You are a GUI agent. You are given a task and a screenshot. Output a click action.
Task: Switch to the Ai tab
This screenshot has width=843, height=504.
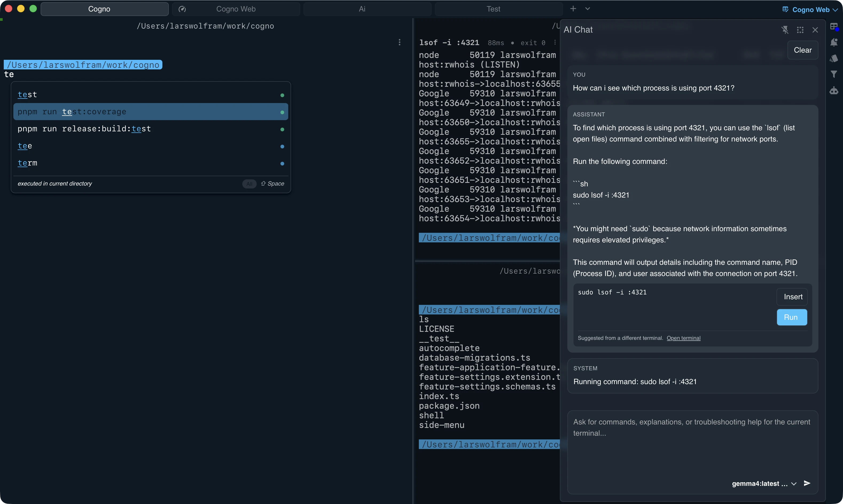367,9
